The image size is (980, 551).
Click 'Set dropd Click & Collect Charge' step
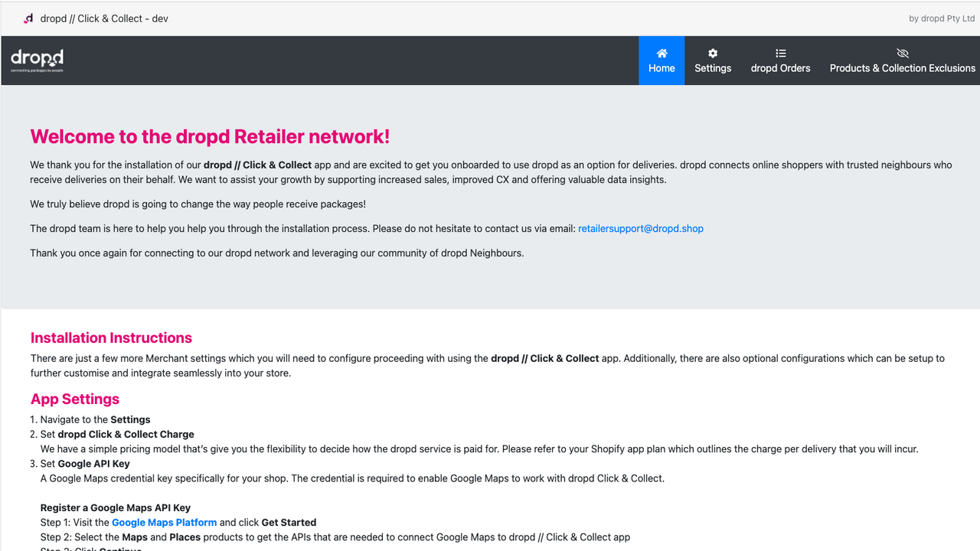[117, 434]
